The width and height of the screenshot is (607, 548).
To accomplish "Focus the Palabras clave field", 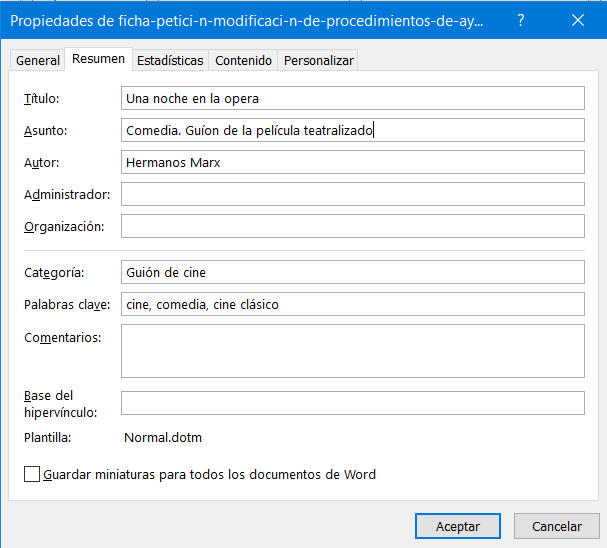I will pyautogui.click(x=352, y=304).
